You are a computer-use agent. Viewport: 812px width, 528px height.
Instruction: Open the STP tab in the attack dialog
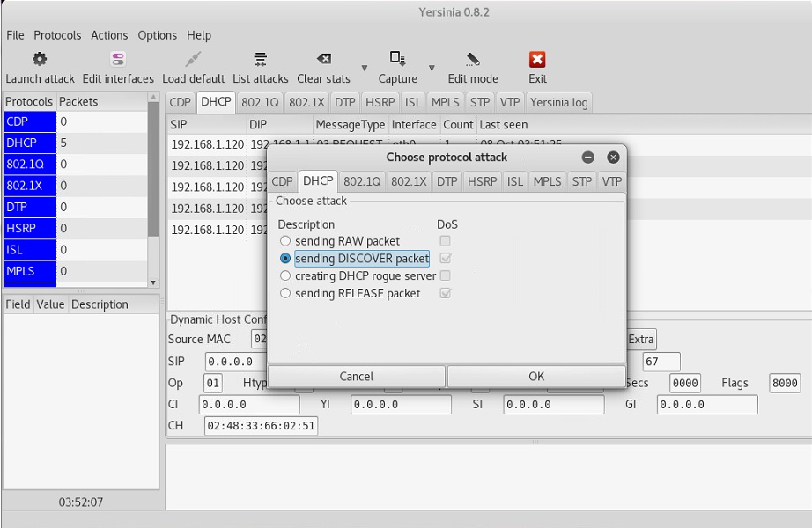point(580,180)
